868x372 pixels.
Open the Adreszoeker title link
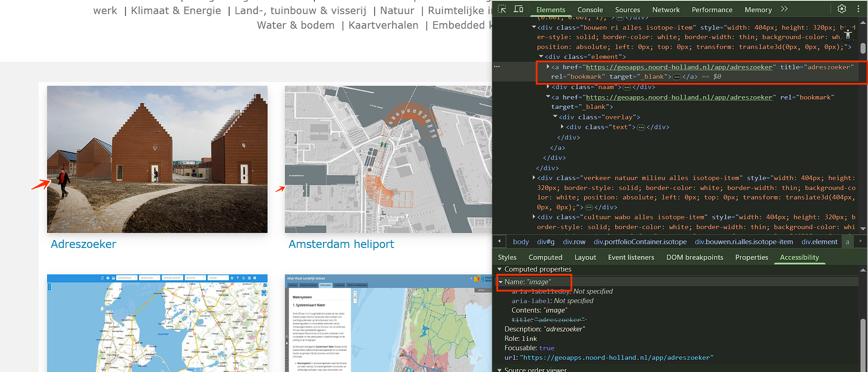83,244
